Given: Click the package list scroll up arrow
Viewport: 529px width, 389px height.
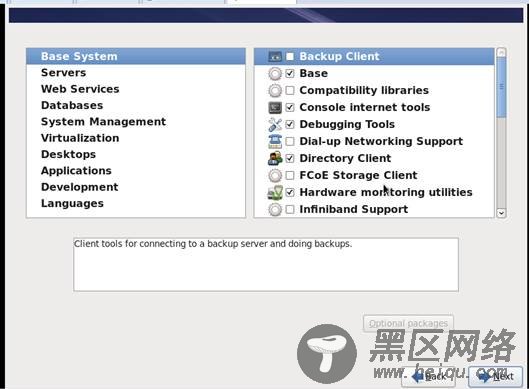Looking at the screenshot, I should point(501,52).
